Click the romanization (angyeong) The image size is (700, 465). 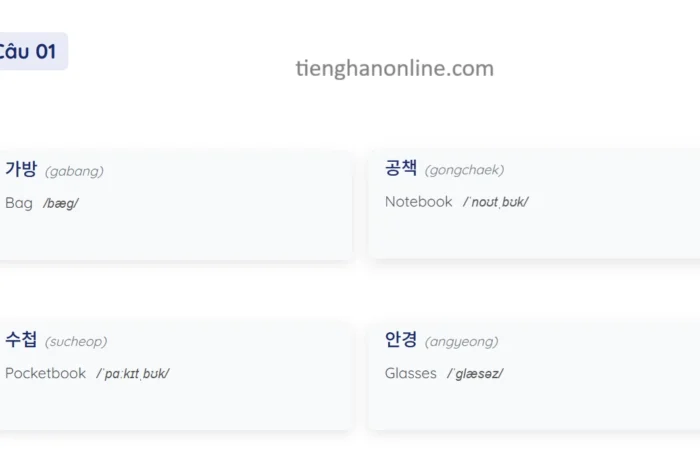pos(461,342)
